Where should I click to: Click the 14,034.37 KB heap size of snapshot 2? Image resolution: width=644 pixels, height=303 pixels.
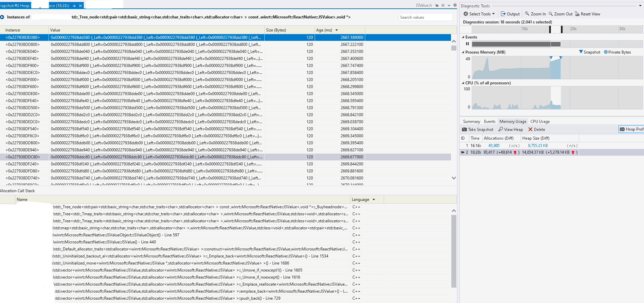pyautogui.click(x=533, y=152)
